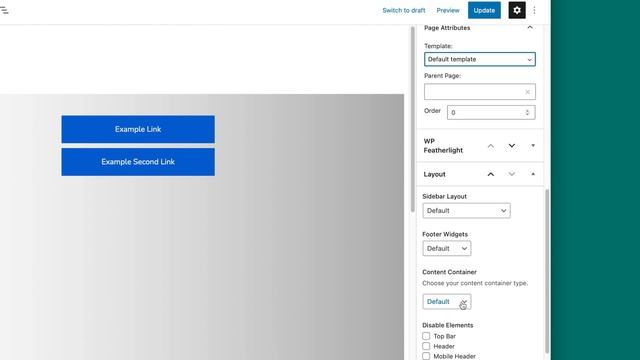The image size is (640, 360).
Task: Move Layout panel up
Action: [491, 174]
